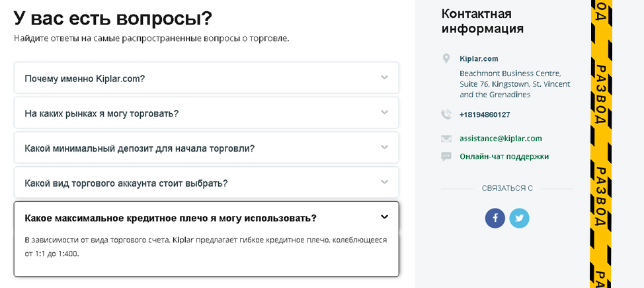Open the Facebook page icon
644x288 pixels.
pos(495,218)
